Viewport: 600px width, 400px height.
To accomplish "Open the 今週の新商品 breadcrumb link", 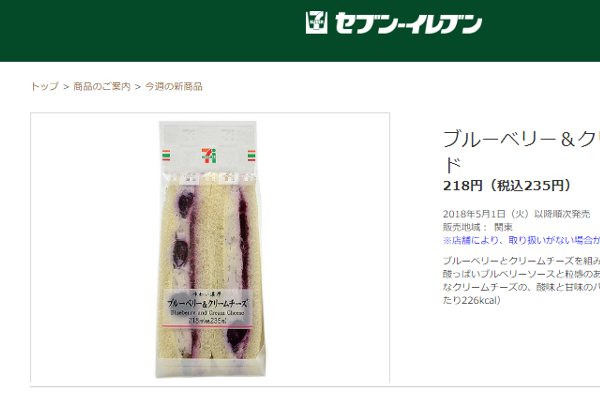I will (174, 87).
